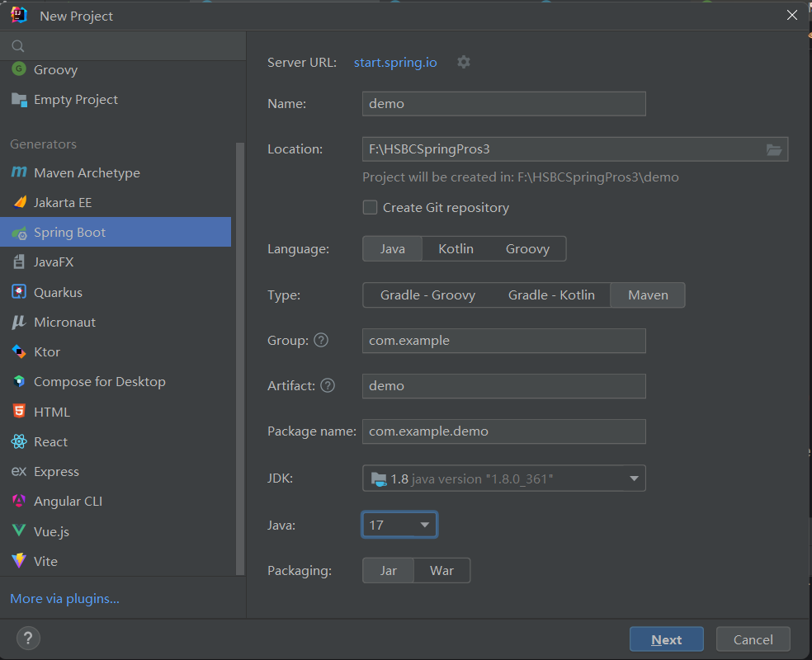Enable the Create Git repository checkbox

[371, 208]
